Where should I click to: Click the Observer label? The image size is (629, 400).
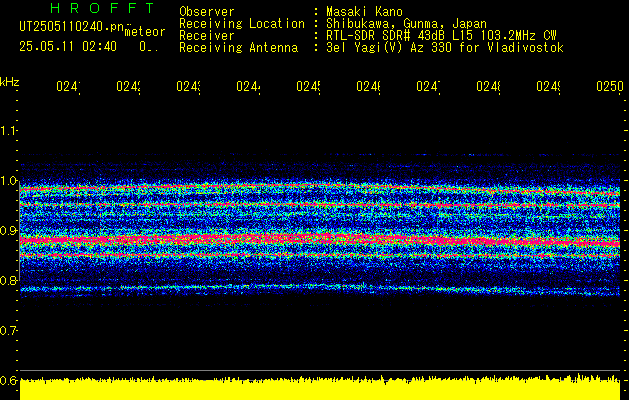tap(207, 11)
